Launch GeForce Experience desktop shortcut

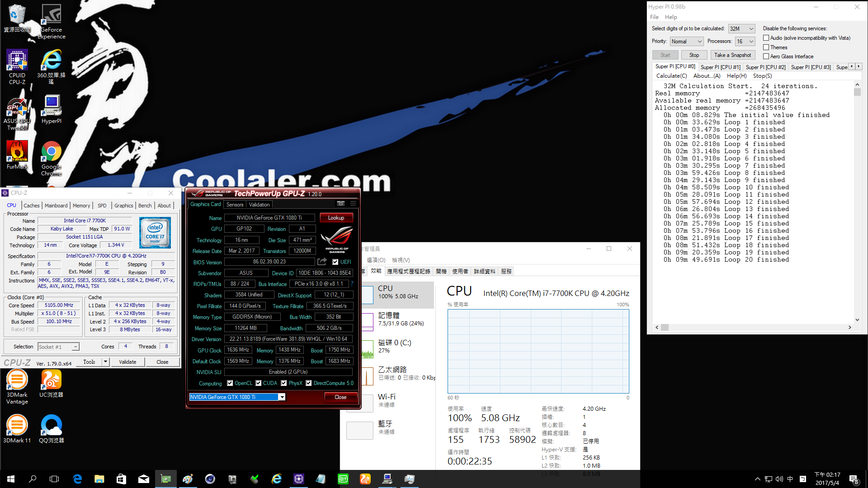[x=52, y=21]
